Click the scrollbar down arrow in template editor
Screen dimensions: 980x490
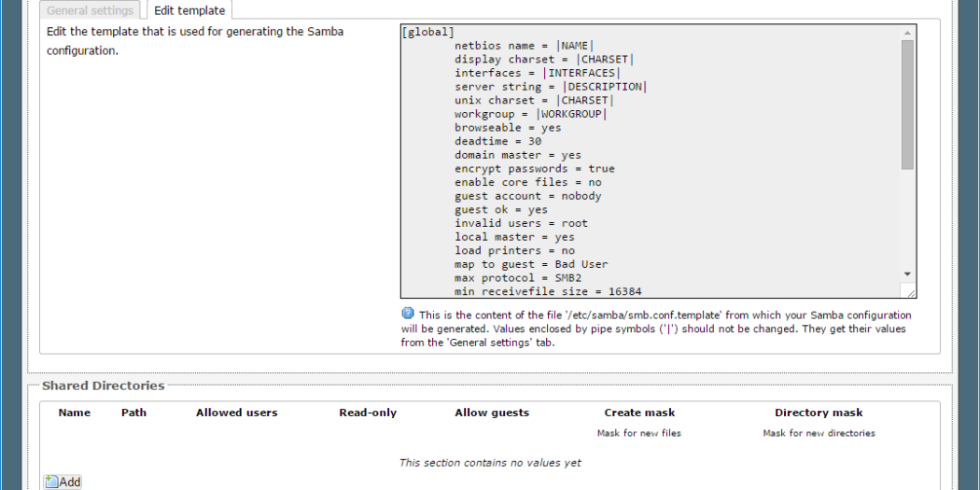[908, 273]
